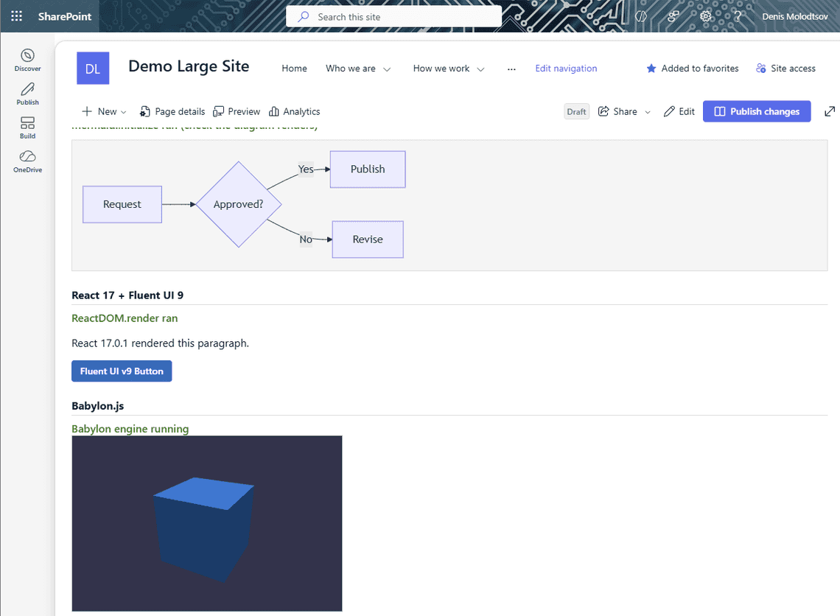The width and height of the screenshot is (840, 616).
Task: Open Who we are menu item
Action: pyautogui.click(x=350, y=68)
